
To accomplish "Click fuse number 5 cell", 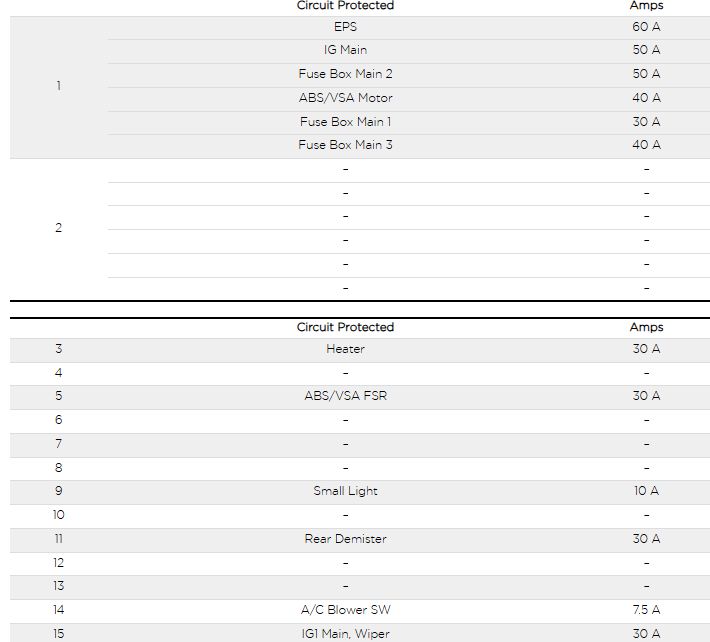I will coord(58,396).
